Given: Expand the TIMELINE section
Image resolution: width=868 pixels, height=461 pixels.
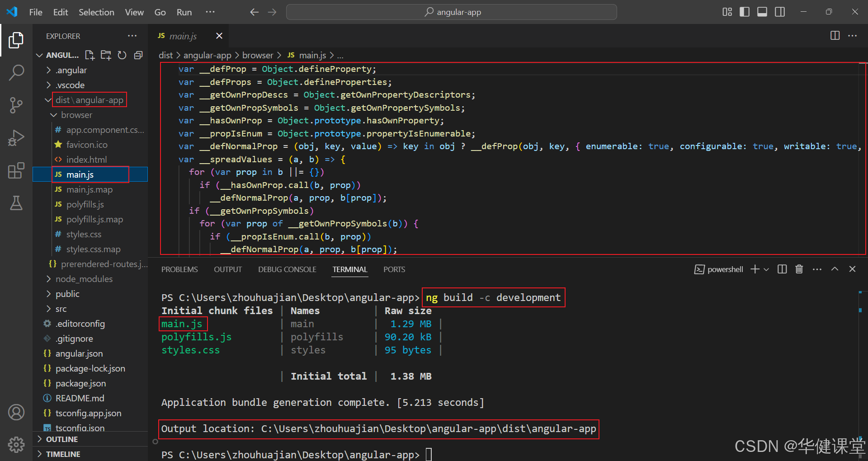Looking at the screenshot, I should (x=90, y=454).
